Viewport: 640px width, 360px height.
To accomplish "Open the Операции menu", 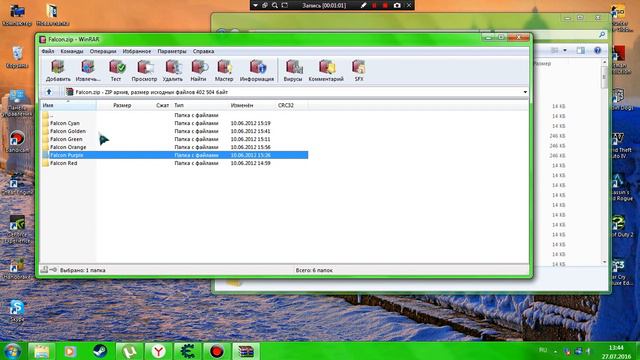I will click(103, 51).
